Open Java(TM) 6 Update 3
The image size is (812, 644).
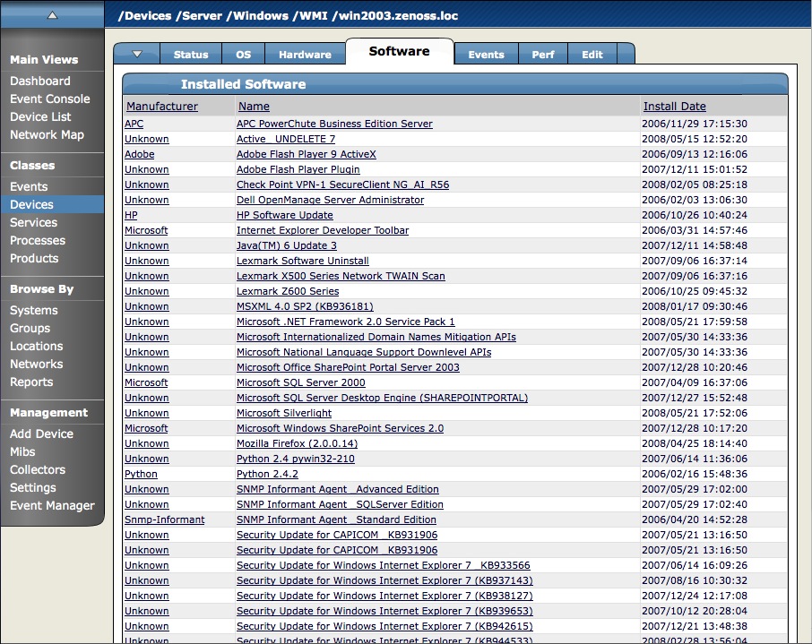coord(287,245)
